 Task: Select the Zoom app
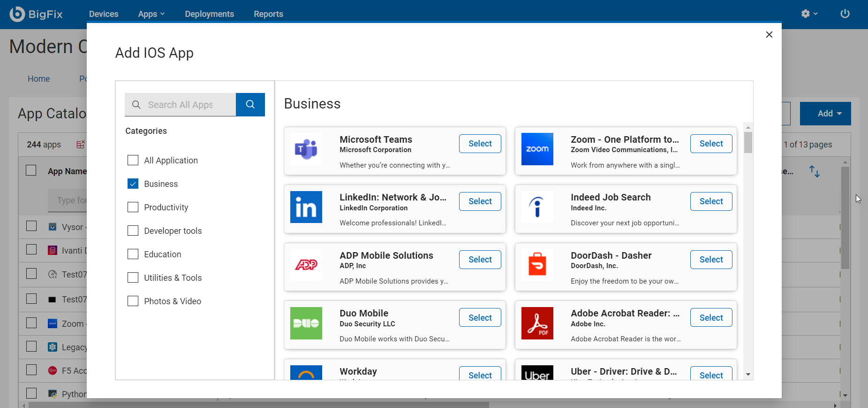point(711,144)
